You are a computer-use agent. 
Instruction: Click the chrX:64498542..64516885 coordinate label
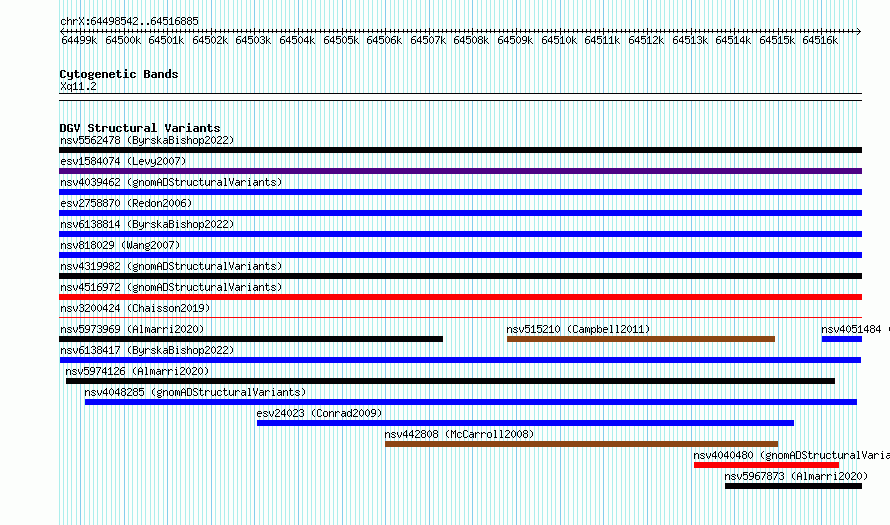(129, 21)
